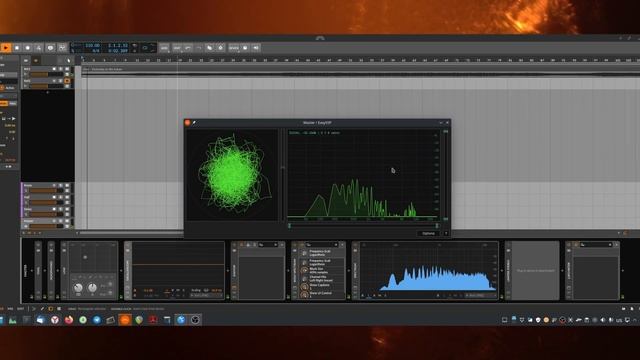Click the Options button in EasySSP window

pos(429,233)
